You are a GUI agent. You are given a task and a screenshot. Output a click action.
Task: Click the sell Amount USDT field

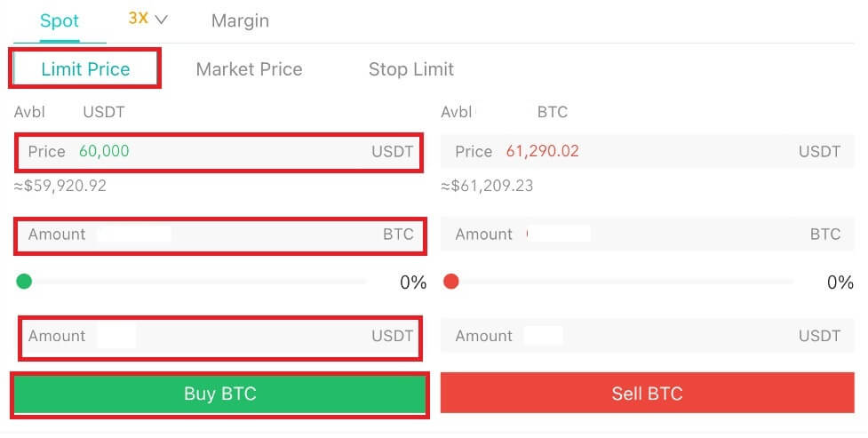[x=647, y=336]
